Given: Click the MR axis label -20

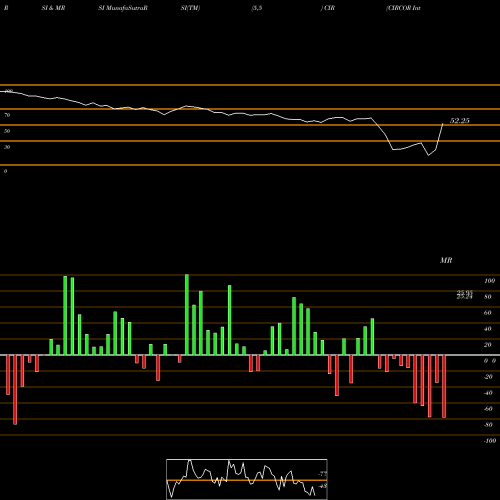Looking at the screenshot, I should (x=488, y=377).
